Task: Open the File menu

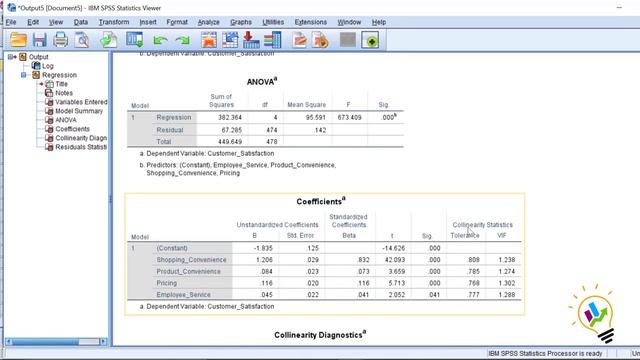Action: [x=11, y=22]
